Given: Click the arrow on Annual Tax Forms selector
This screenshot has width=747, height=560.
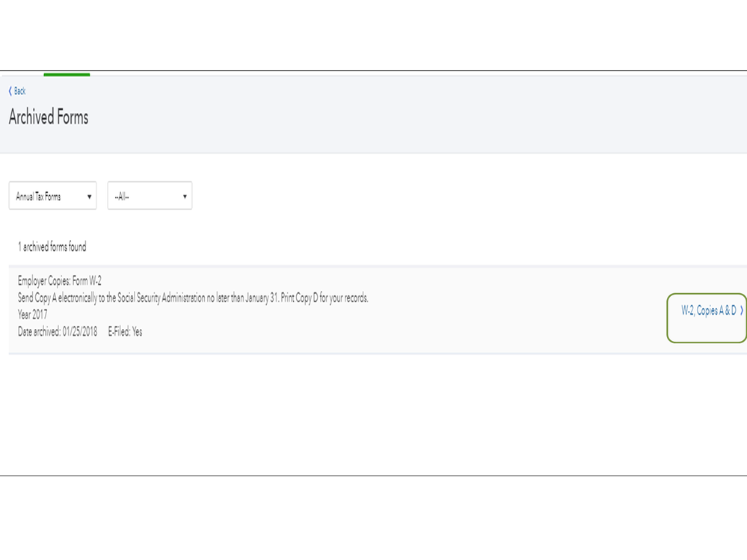Looking at the screenshot, I should [x=90, y=197].
